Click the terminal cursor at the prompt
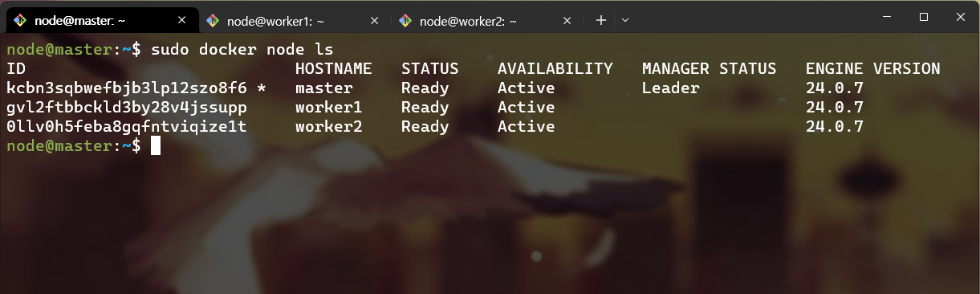 tap(155, 146)
